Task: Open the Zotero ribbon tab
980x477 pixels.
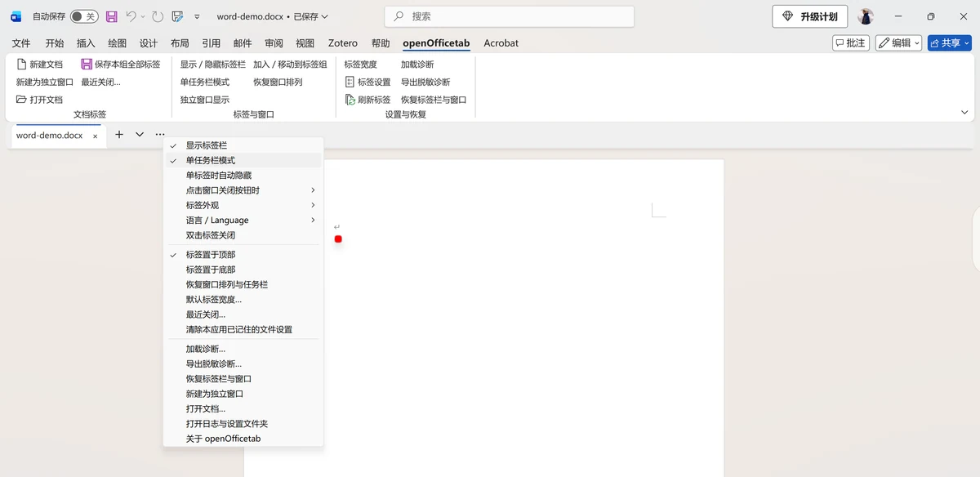Action: click(x=343, y=43)
